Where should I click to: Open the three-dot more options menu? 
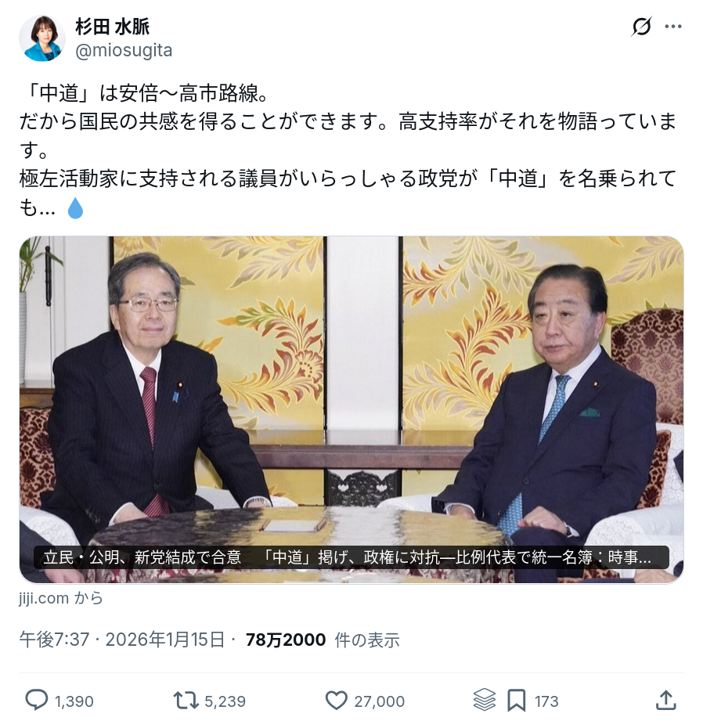[x=672, y=27]
